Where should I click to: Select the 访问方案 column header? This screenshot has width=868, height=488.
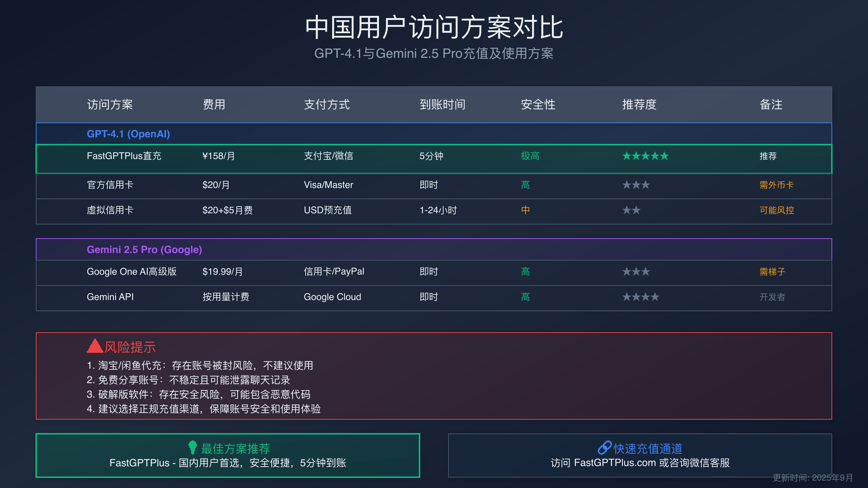pos(110,104)
